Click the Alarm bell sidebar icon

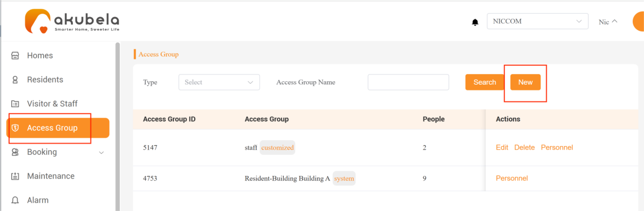[15, 200]
